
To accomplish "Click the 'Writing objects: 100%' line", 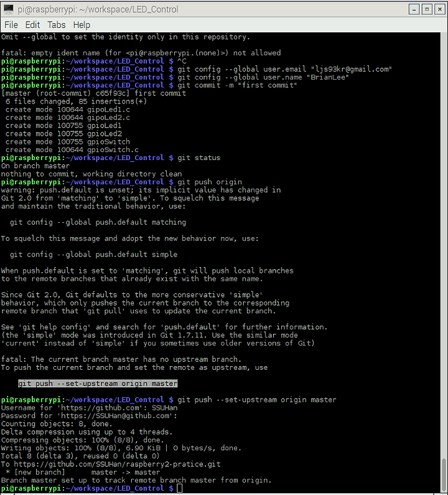I will 121,448.
